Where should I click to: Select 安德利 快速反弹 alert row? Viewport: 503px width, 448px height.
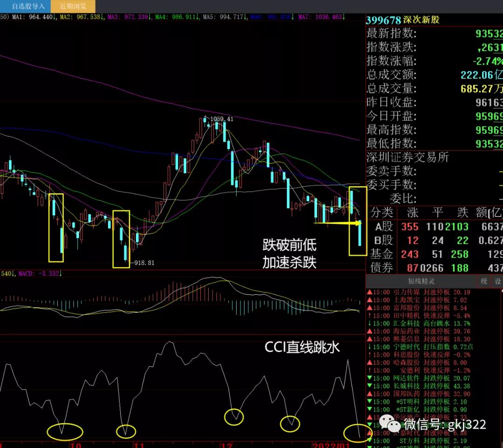coord(418,370)
